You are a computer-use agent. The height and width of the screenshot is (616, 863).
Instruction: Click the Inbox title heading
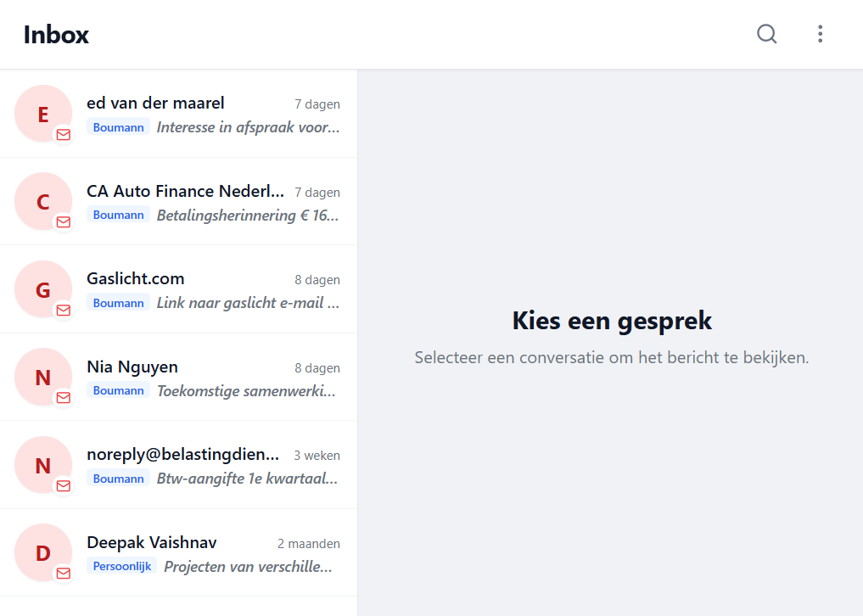[56, 35]
